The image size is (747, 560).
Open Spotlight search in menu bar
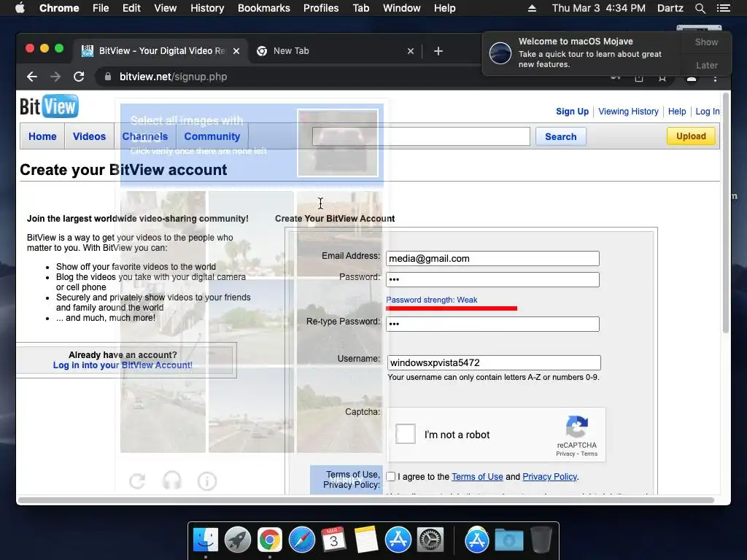point(700,8)
